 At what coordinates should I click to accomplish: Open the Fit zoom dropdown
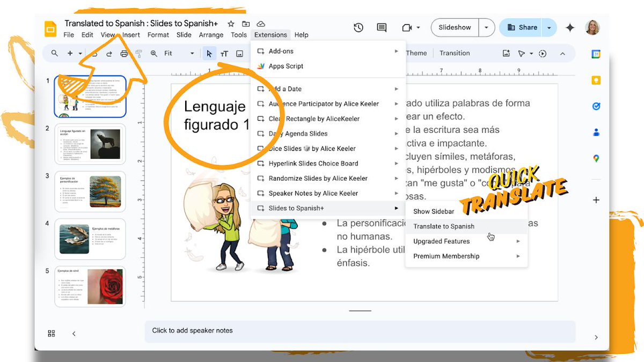coord(192,53)
